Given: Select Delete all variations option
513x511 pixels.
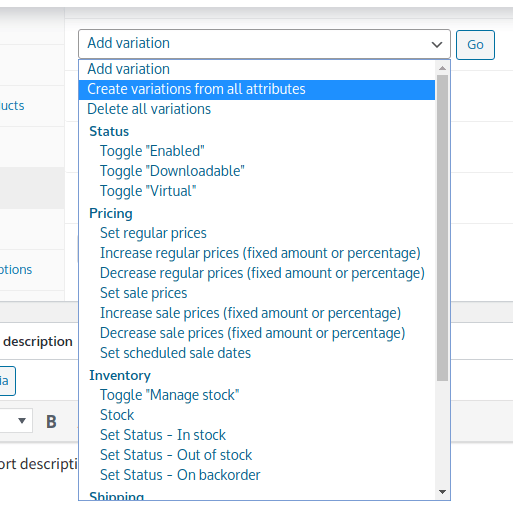Looking at the screenshot, I should (257, 109).
